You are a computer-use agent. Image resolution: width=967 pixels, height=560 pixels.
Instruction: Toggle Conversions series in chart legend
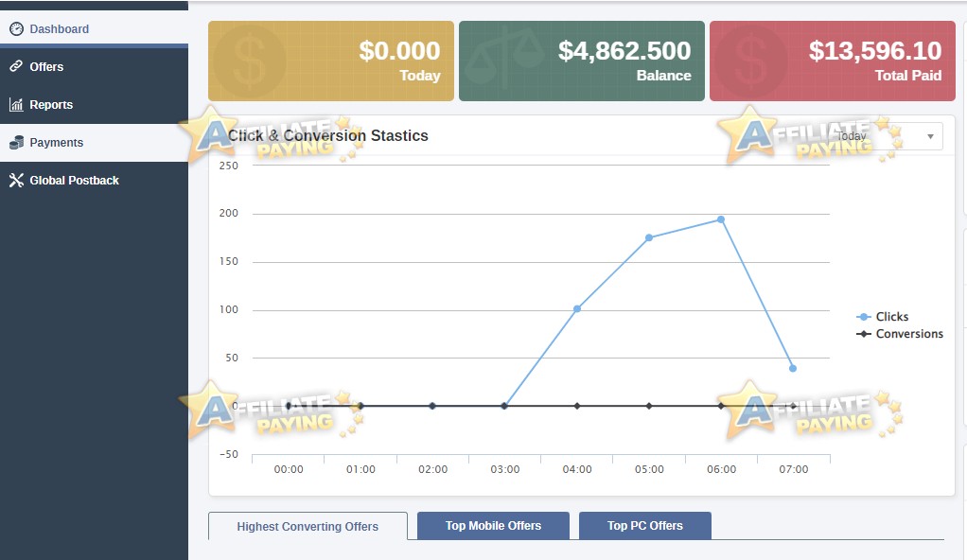coord(900,334)
